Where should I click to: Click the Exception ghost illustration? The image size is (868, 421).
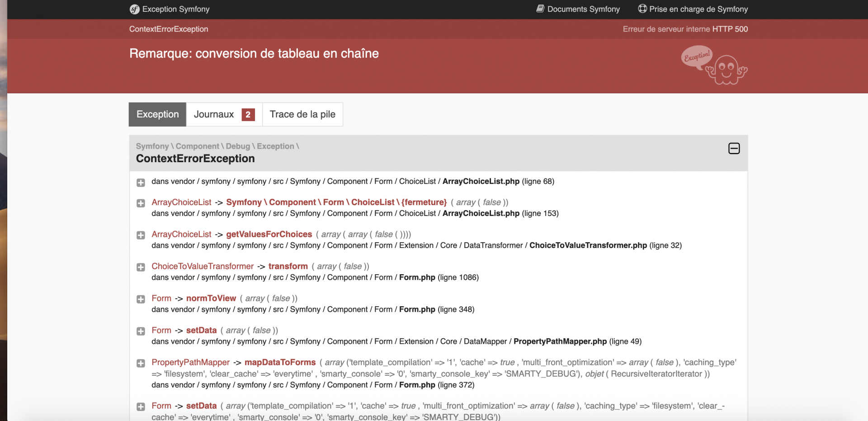coord(714,65)
